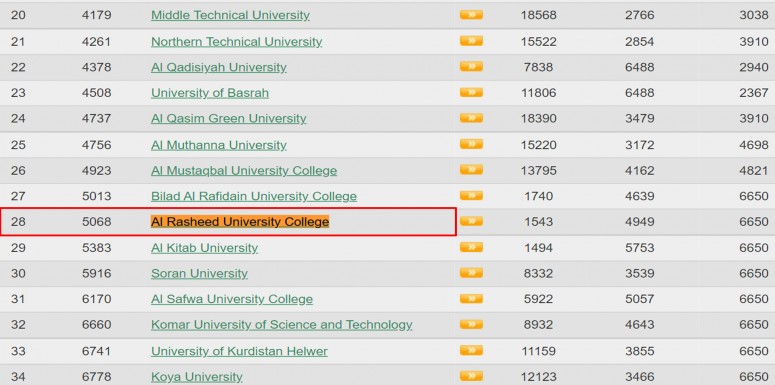The image size is (775, 385).
Task: Click the value 8332 in Soran row
Action: pos(538,273)
